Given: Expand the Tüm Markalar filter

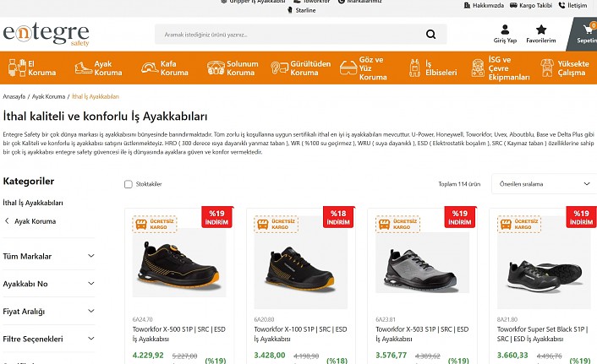Looking at the screenshot, I should point(48,256).
